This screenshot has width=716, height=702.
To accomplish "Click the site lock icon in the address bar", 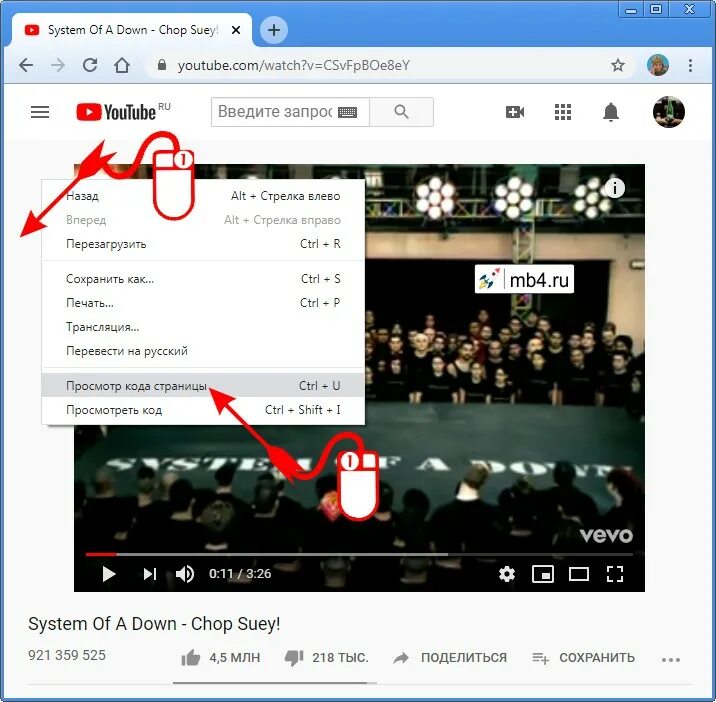I will coord(162,65).
